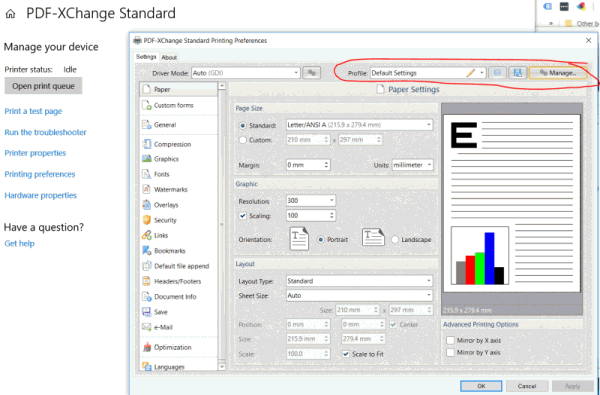Open the Run the troubleshooter link

coord(46,132)
